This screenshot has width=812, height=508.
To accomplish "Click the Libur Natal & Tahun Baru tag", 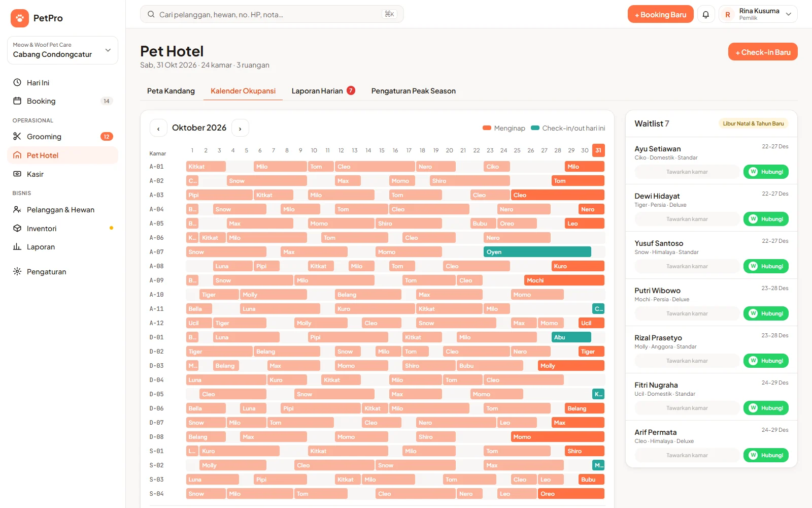I will tap(754, 123).
